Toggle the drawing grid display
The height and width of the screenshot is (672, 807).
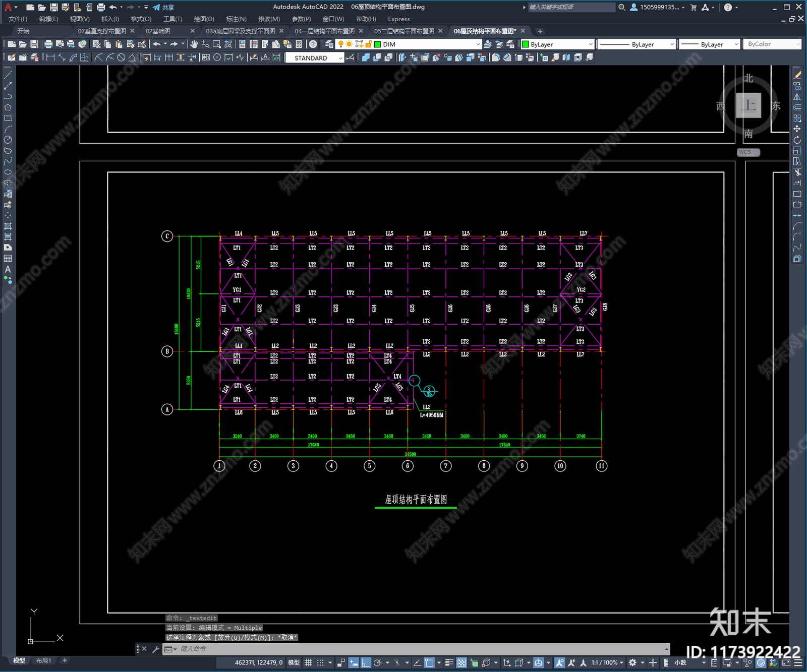[x=308, y=662]
